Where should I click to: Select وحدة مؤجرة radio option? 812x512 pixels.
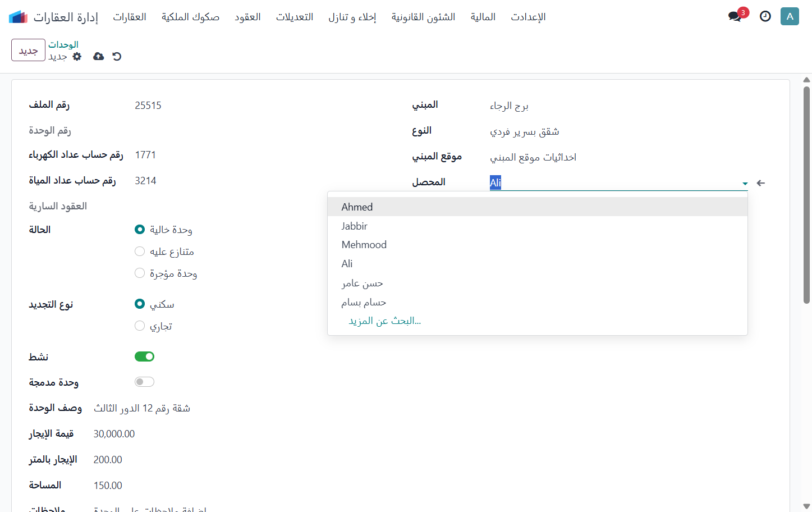140,273
